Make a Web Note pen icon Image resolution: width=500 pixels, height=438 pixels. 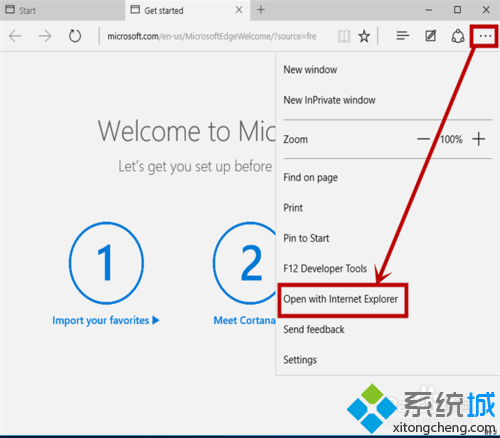point(431,36)
